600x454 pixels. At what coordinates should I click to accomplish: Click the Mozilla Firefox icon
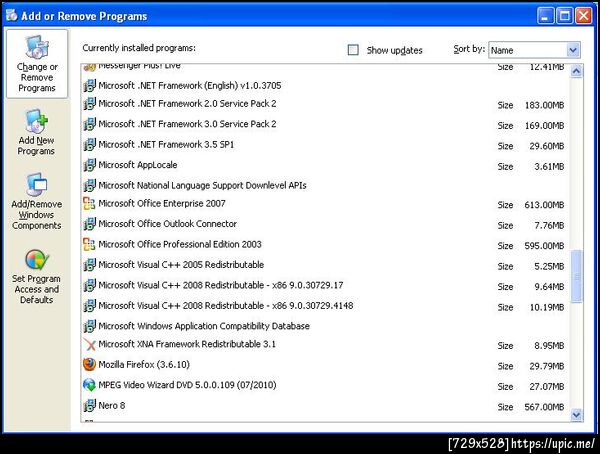point(90,365)
